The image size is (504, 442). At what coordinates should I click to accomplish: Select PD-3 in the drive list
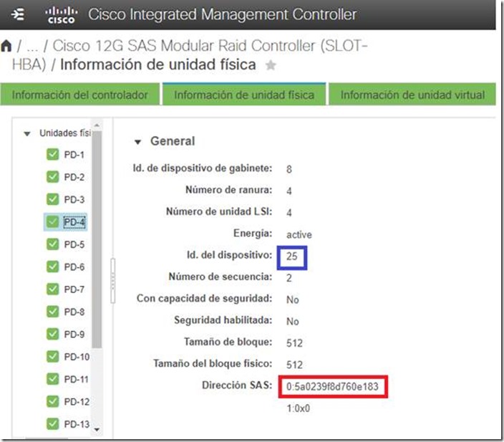pos(74,200)
